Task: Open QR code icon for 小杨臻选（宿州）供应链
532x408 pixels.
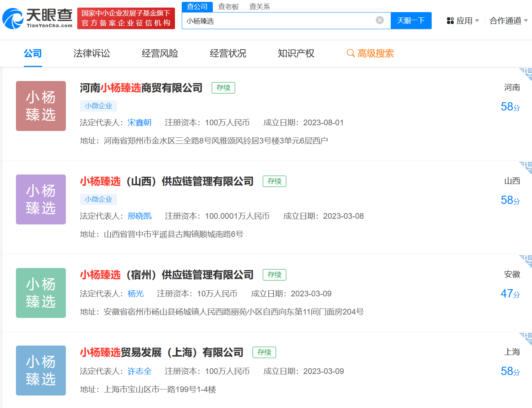Action: 526,261
